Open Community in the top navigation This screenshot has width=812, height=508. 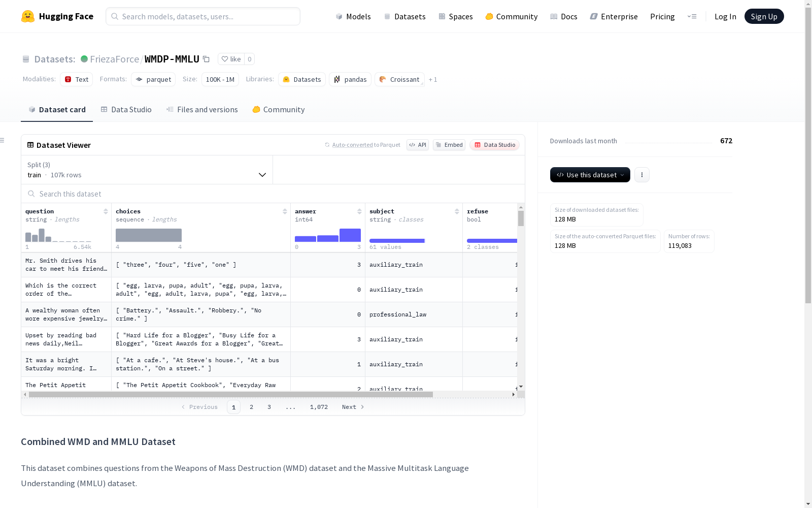point(512,16)
